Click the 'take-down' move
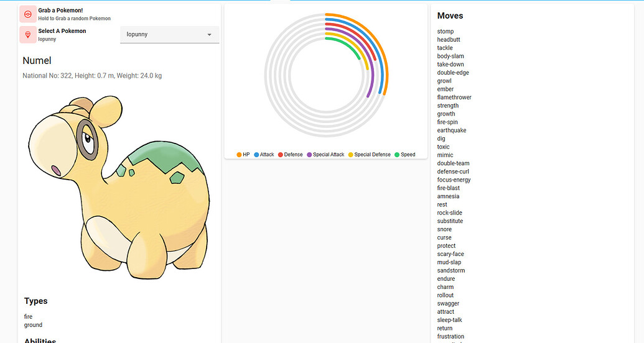Screen dimensions: 644x343 coord(450,64)
